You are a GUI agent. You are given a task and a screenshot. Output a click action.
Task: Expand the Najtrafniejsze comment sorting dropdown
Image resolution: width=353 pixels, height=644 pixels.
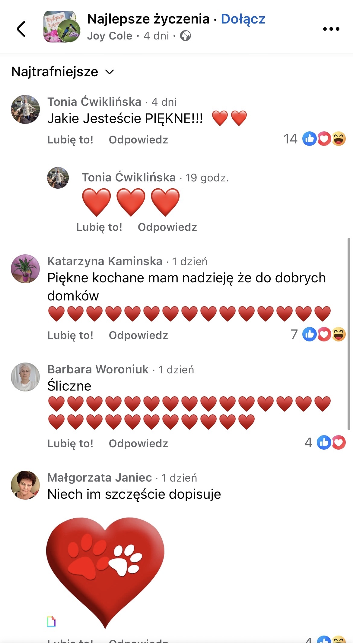[x=62, y=72]
